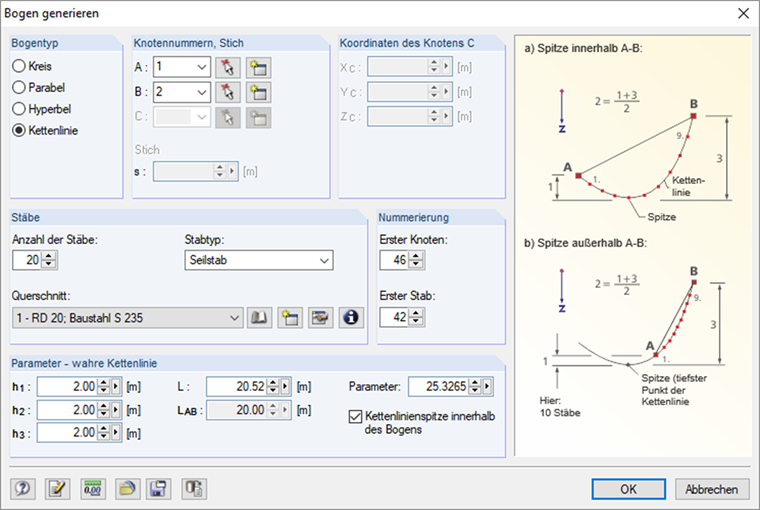Adjust the h1 spinner arrows
The height and width of the screenshot is (510, 760).
click(x=104, y=386)
